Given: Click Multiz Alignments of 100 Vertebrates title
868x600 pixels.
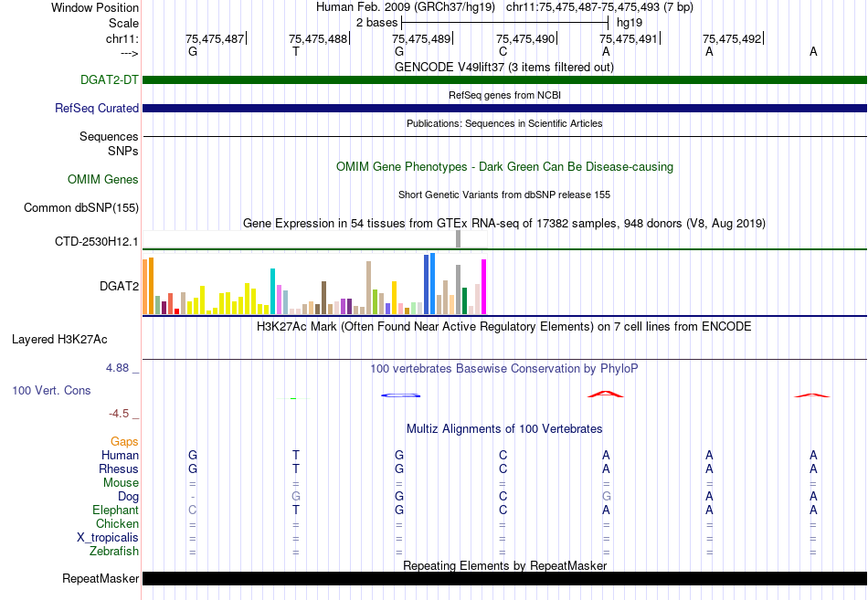Looking at the screenshot, I should point(504,428).
